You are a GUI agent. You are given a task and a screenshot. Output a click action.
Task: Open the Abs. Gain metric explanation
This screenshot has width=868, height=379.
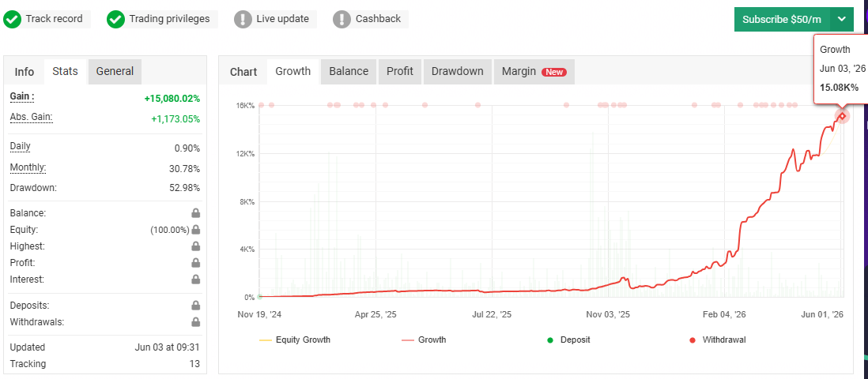(32, 118)
